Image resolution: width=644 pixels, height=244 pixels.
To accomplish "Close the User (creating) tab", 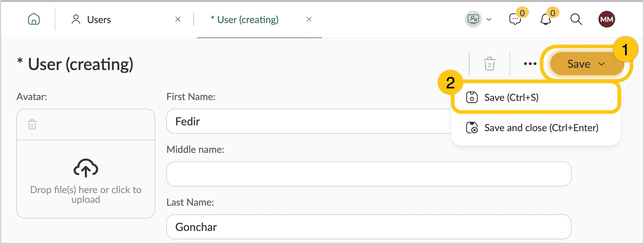I will tap(309, 19).
